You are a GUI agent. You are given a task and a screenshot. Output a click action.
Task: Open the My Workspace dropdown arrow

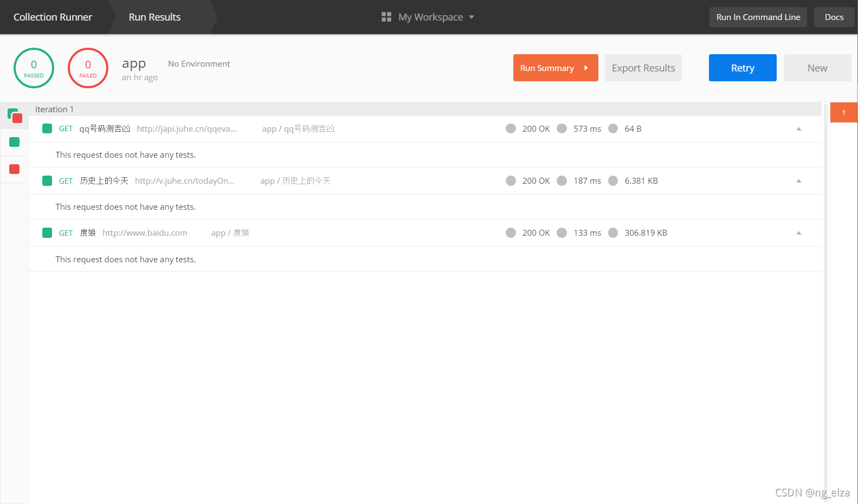[472, 17]
